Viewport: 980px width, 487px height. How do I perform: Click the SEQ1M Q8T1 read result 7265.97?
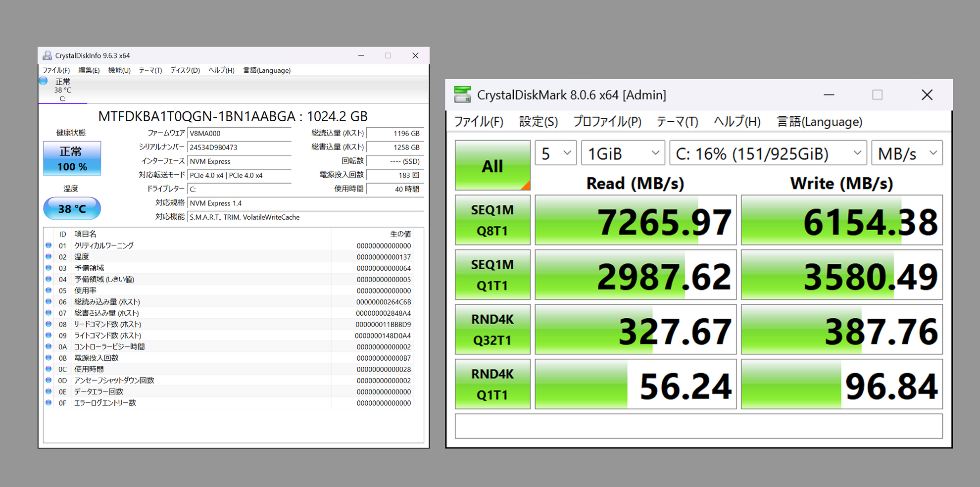636,220
